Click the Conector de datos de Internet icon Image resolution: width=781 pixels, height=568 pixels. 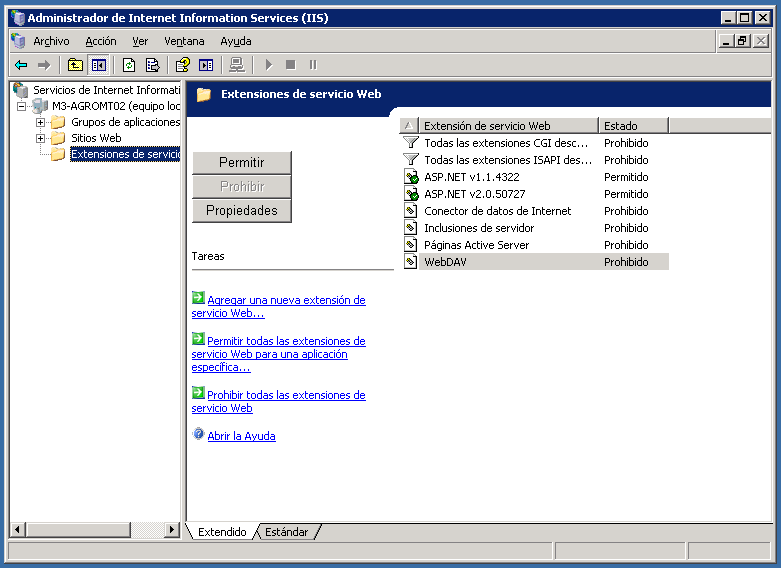(410, 211)
